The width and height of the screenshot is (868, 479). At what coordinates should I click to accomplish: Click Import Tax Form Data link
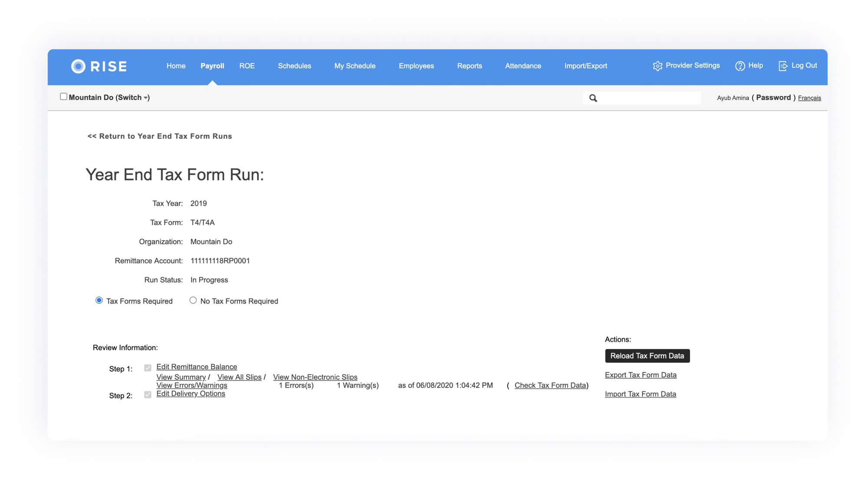(x=640, y=394)
